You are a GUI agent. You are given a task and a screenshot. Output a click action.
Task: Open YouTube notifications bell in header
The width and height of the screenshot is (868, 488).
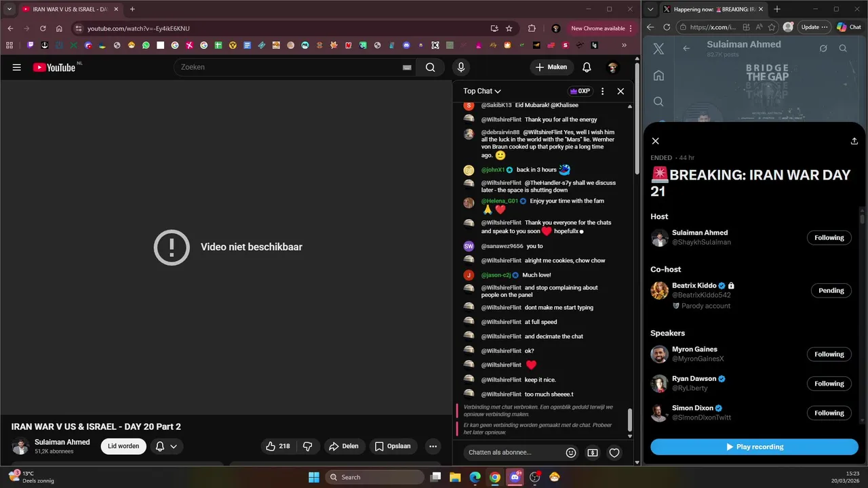pos(587,67)
